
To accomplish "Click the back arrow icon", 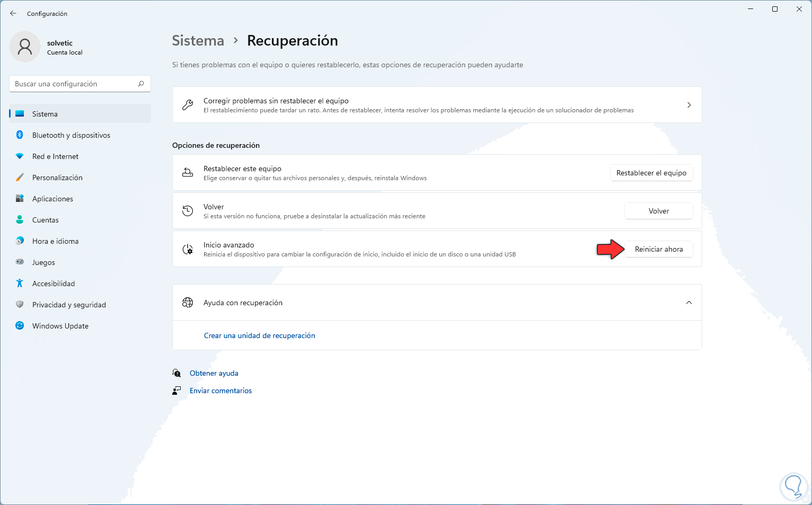I will [x=13, y=13].
